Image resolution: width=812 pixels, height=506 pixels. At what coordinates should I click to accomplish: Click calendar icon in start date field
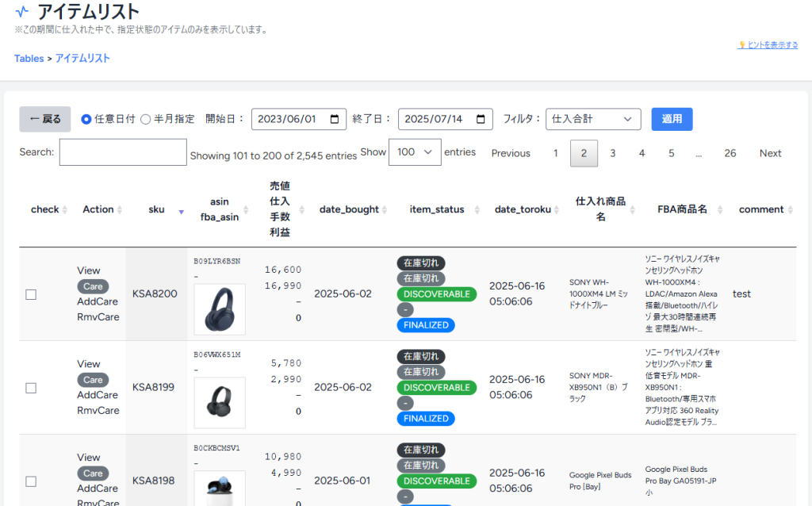coord(334,119)
